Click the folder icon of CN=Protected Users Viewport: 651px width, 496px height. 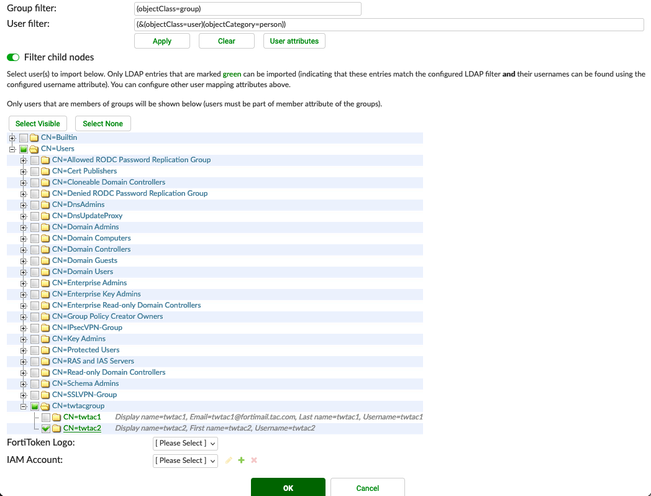pyautogui.click(x=45, y=350)
